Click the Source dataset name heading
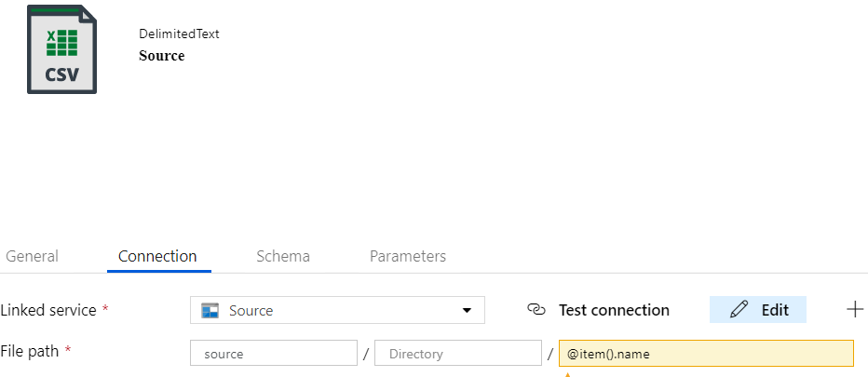 pyautogui.click(x=162, y=56)
